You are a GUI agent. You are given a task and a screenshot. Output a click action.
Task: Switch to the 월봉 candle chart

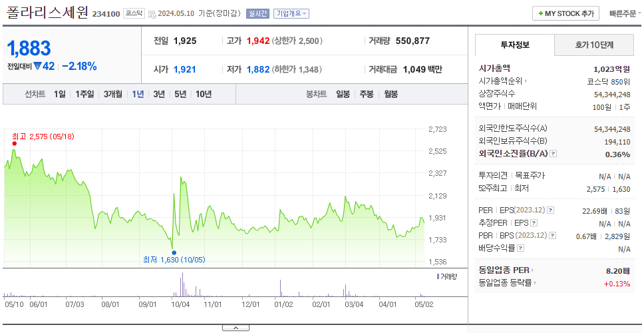pos(391,94)
